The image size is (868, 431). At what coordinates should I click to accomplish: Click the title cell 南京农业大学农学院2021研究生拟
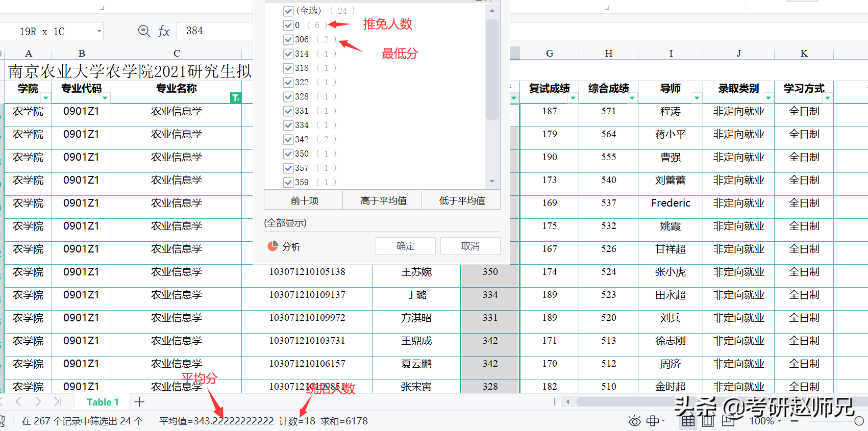[130, 71]
